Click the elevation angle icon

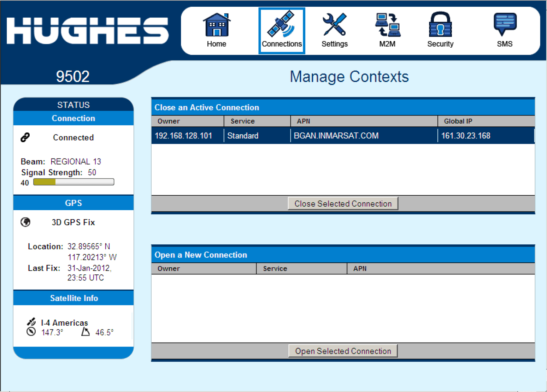click(86, 332)
